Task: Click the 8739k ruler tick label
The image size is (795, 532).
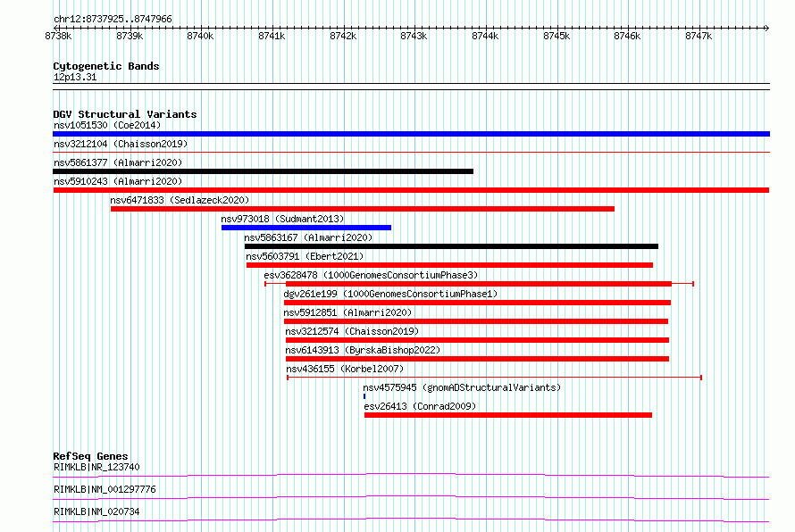Action: [130, 36]
